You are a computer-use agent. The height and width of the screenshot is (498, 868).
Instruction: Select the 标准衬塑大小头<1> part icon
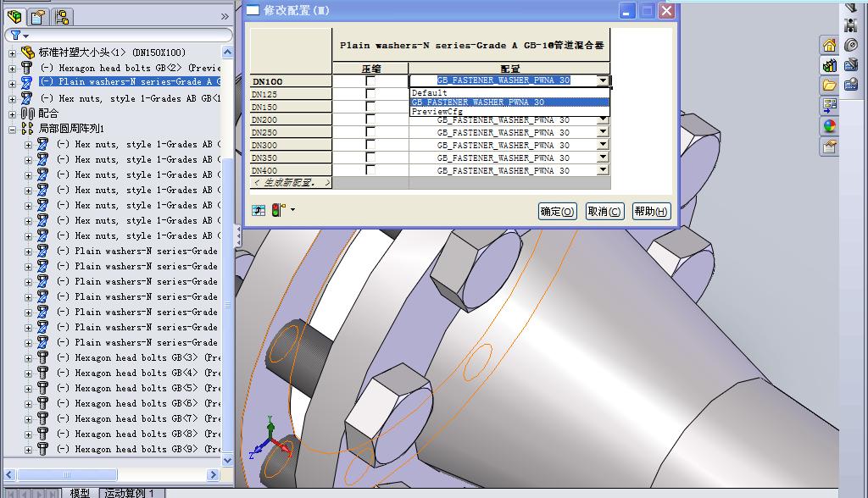click(x=28, y=53)
